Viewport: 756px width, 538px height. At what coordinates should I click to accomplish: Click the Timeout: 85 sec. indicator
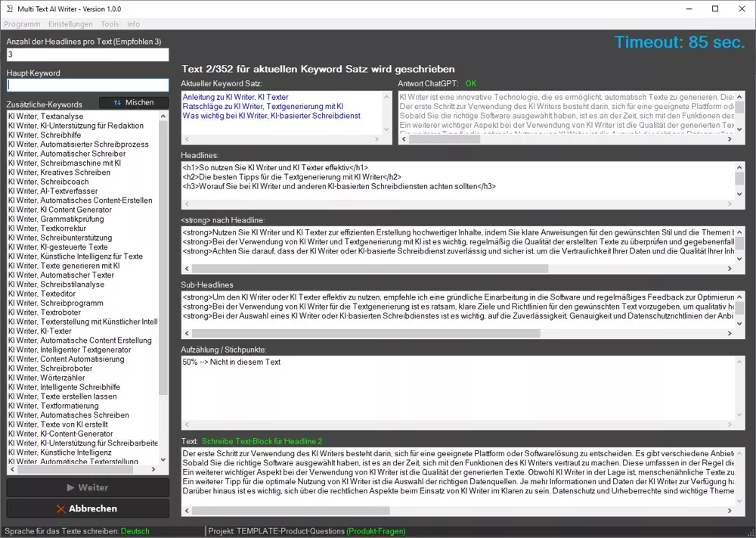pyautogui.click(x=680, y=42)
